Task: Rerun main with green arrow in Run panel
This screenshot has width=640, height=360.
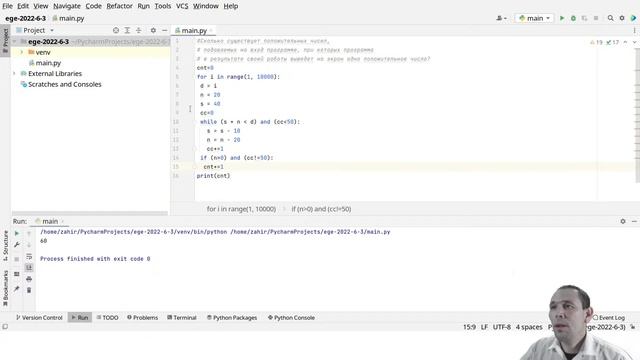Action: coord(17,233)
